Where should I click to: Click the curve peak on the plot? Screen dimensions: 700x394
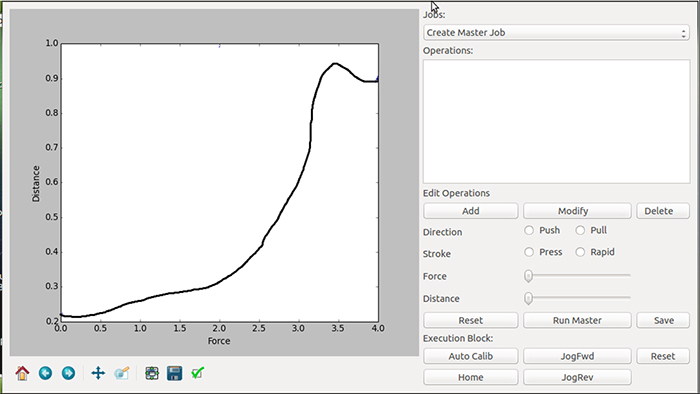point(334,64)
